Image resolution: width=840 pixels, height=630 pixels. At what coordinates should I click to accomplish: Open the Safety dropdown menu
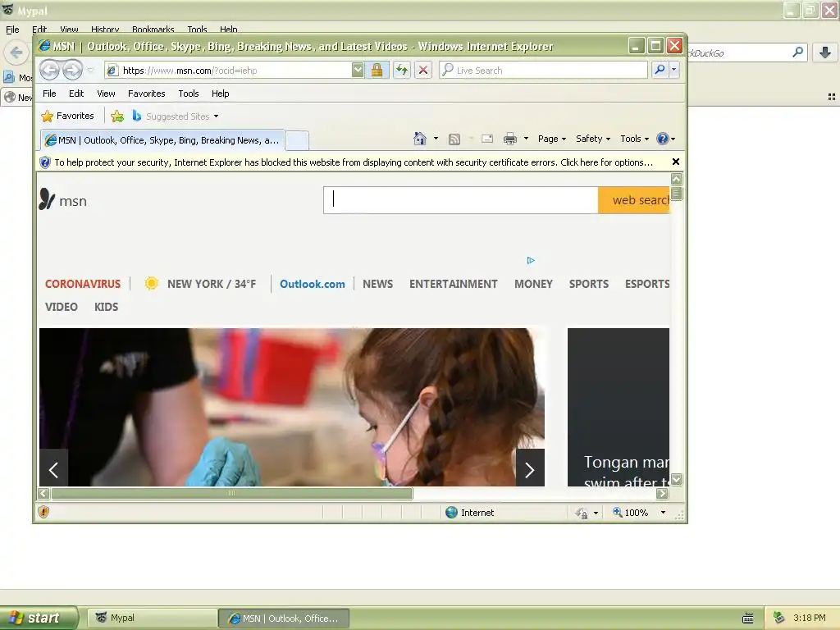[592, 139]
